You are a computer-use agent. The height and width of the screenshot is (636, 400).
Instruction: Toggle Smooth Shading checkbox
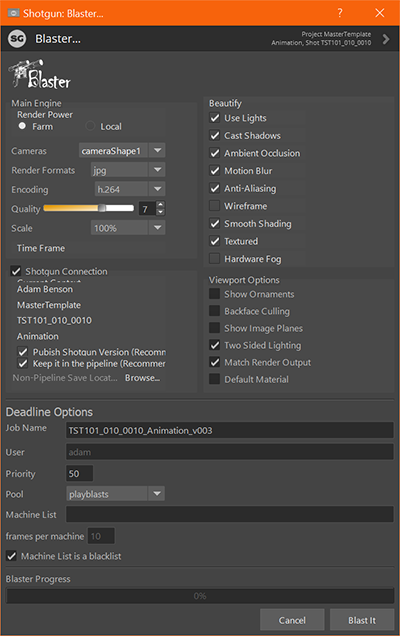[x=215, y=223]
